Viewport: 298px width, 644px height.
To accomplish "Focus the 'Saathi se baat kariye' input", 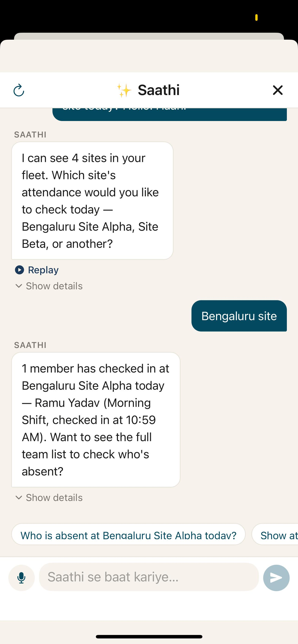I will (x=149, y=577).
